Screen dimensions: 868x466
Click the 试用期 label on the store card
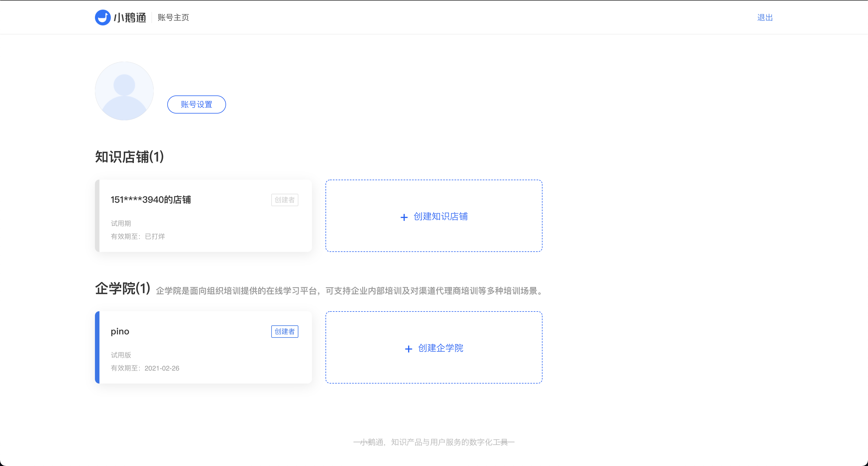click(x=121, y=223)
